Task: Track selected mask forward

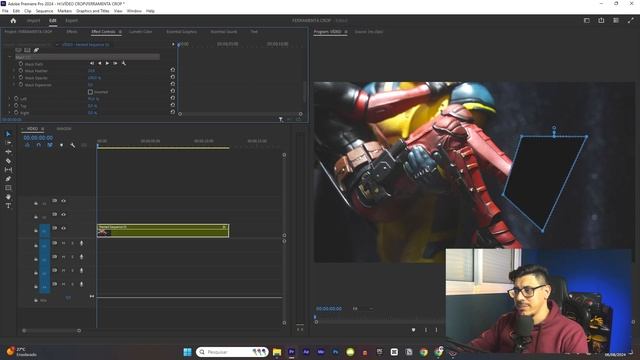Action: click(x=107, y=64)
